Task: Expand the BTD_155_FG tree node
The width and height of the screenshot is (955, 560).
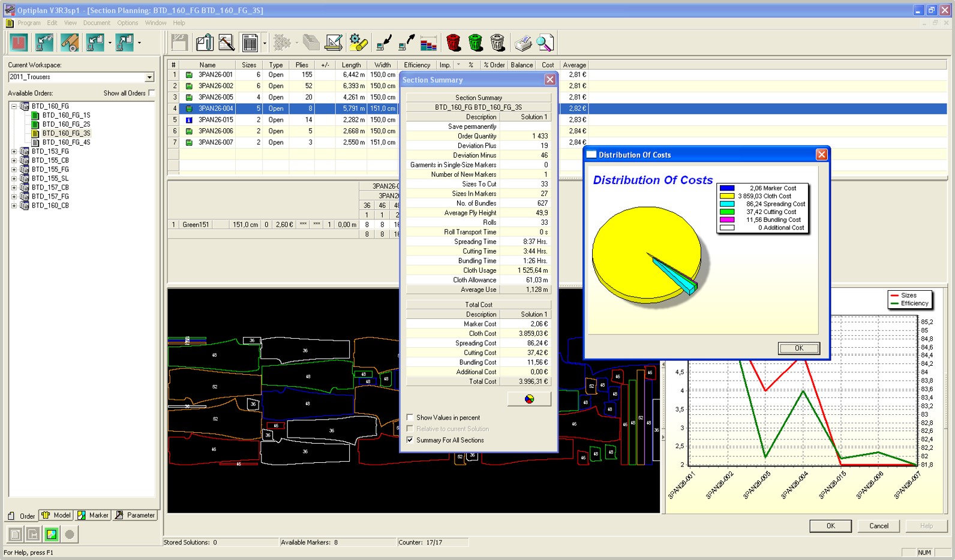Action: (x=14, y=169)
